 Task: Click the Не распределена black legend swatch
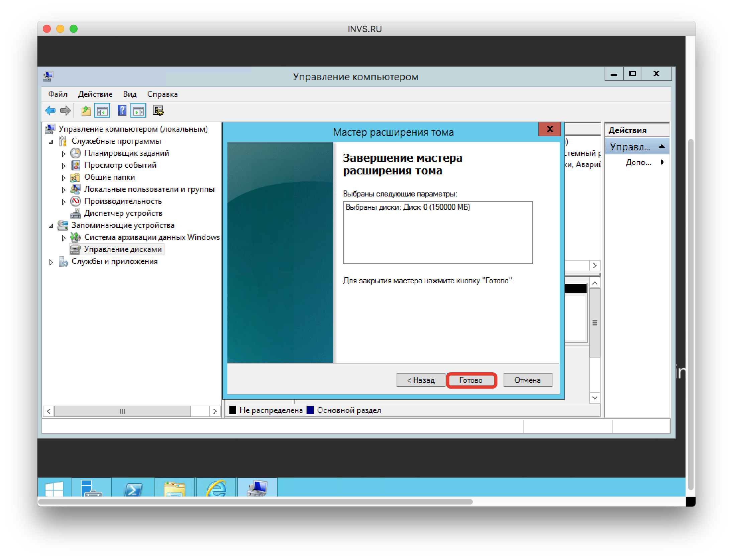click(x=233, y=410)
